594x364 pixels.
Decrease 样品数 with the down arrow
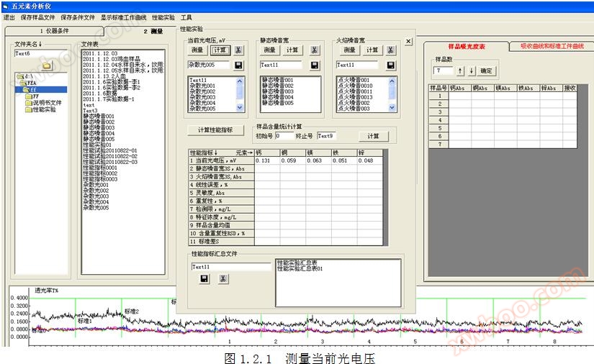[x=472, y=71]
